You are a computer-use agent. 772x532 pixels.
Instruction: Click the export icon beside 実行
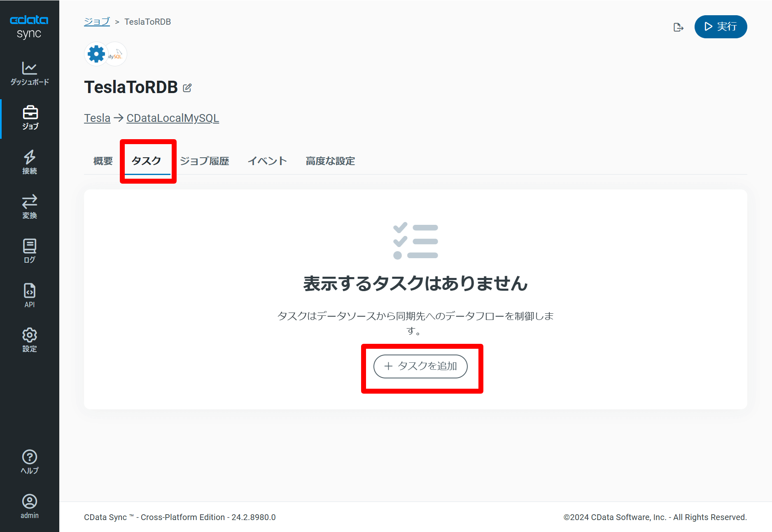pos(678,27)
